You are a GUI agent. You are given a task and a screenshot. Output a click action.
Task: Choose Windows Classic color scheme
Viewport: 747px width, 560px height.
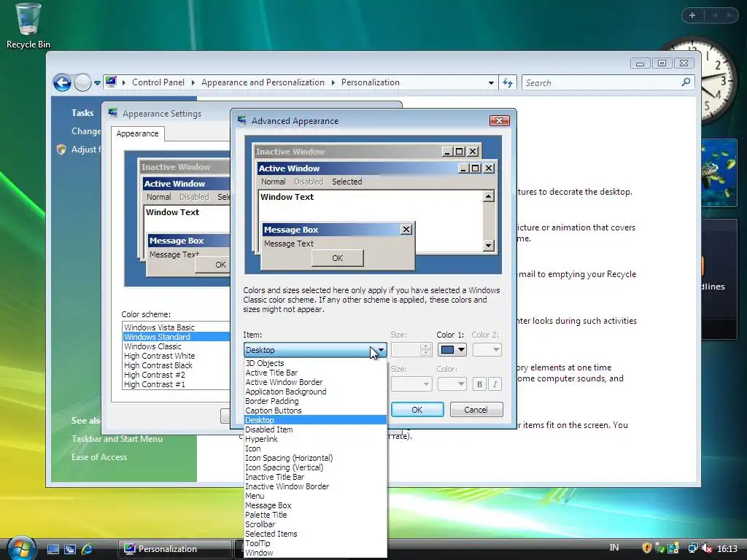[177, 346]
